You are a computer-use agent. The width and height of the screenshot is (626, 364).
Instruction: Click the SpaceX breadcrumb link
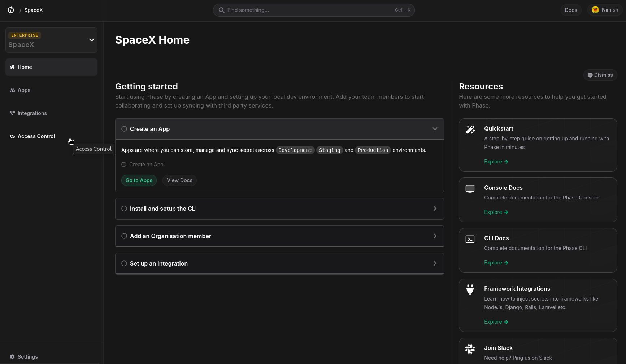point(34,10)
